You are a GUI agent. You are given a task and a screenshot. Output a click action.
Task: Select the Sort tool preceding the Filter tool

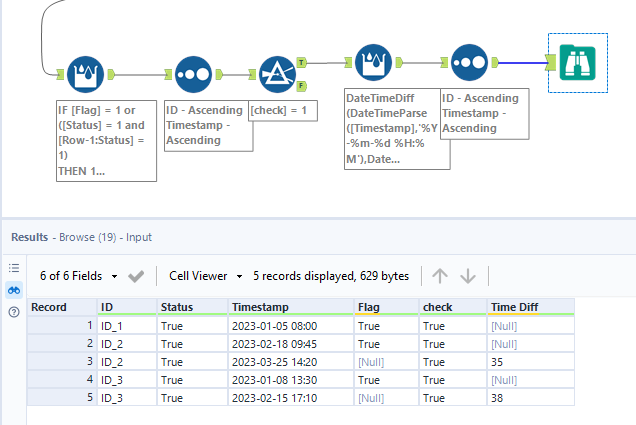pos(191,73)
